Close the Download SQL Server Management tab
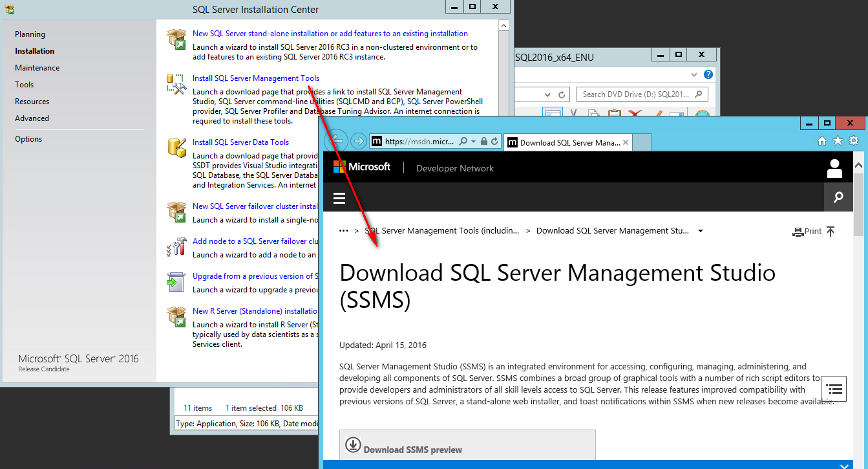 coord(626,142)
